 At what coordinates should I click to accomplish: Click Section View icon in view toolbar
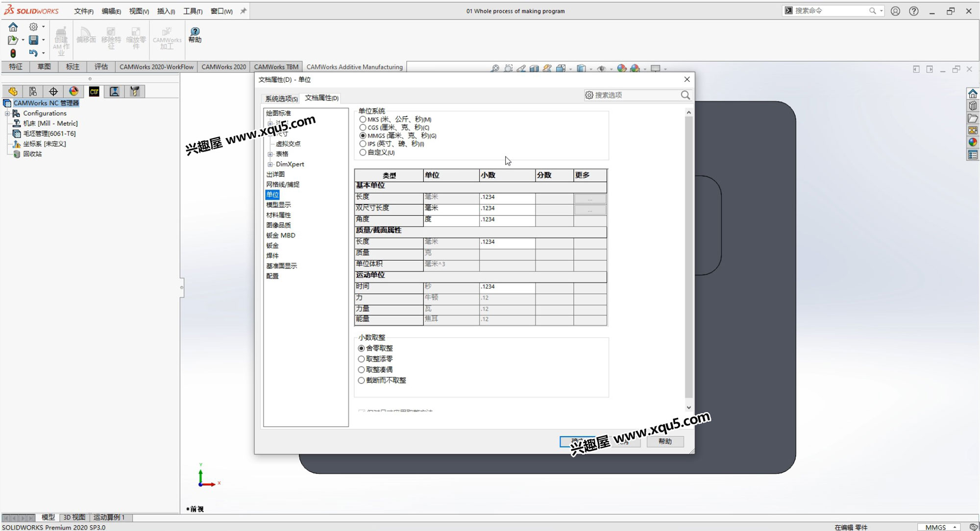pyautogui.click(x=534, y=69)
